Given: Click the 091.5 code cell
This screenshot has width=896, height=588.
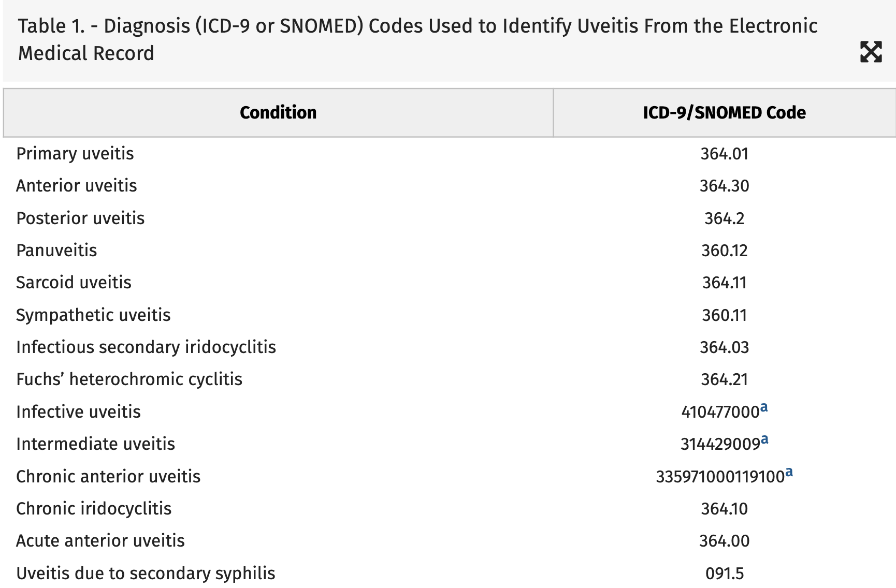Looking at the screenshot, I should [x=724, y=573].
